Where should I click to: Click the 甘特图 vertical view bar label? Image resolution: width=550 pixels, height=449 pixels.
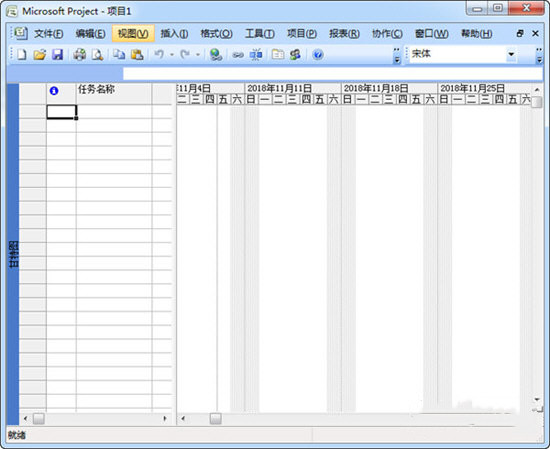[x=13, y=254]
